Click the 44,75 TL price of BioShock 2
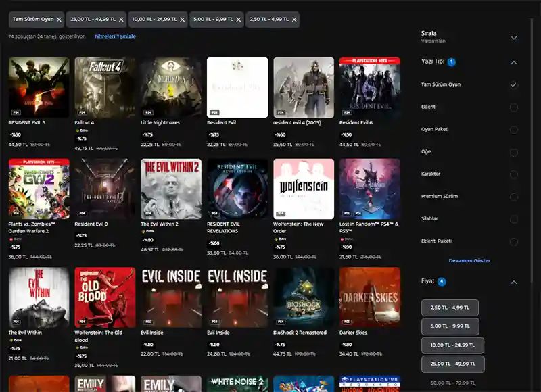541x392 pixels. [282, 354]
